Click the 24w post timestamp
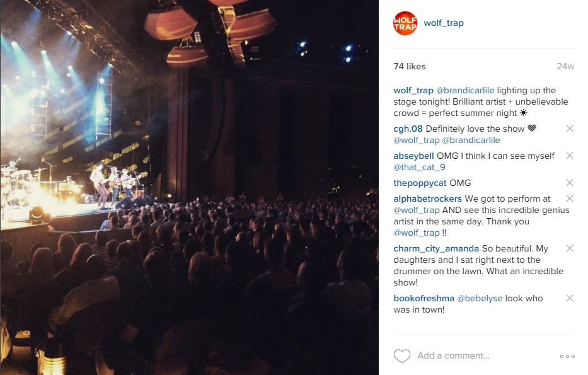The width and height of the screenshot is (588, 375). tap(565, 66)
